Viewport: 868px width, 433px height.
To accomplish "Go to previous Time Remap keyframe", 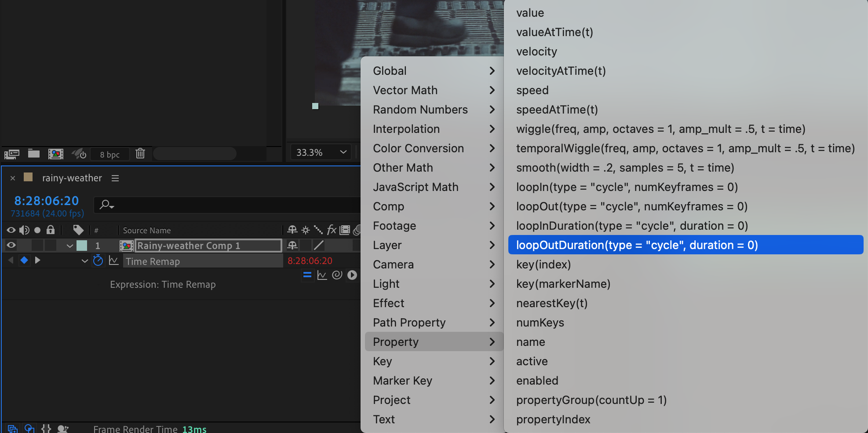I will [x=11, y=260].
